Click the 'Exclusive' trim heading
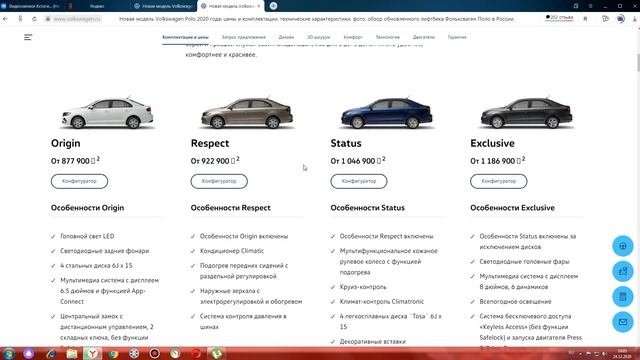 click(492, 143)
